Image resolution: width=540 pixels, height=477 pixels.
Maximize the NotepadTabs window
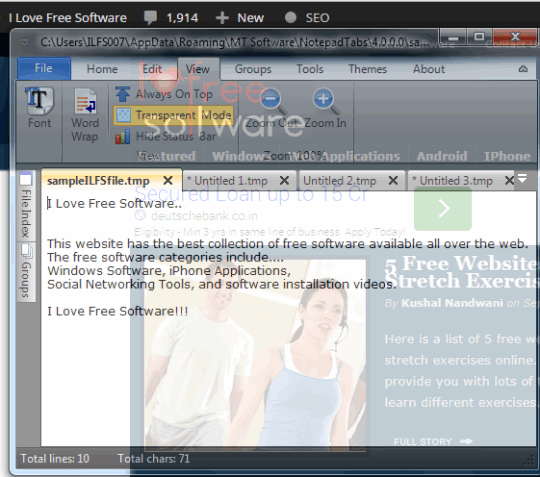pyautogui.click(x=479, y=37)
